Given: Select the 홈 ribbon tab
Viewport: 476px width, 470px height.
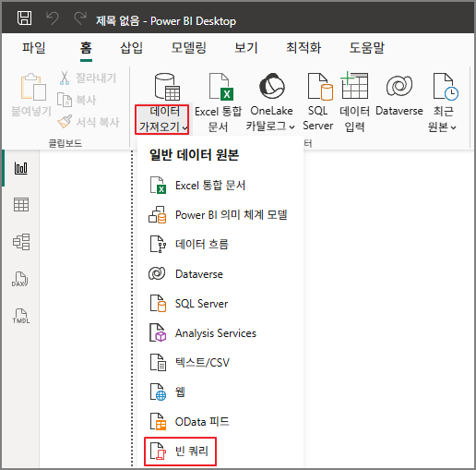Looking at the screenshot, I should (x=86, y=48).
